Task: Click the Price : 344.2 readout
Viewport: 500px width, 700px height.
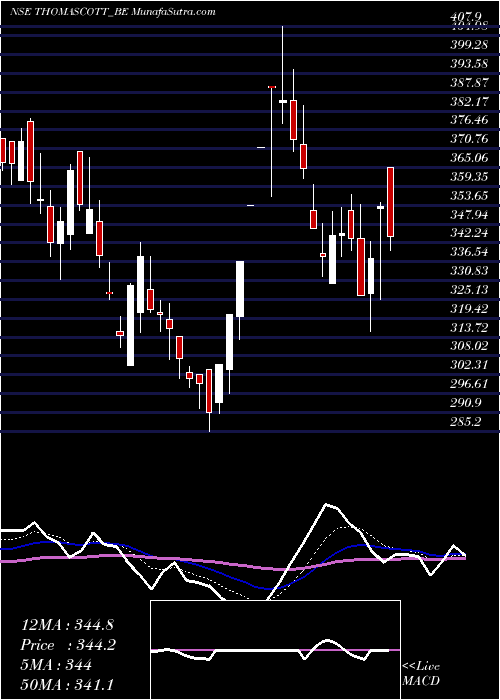Action: pyautogui.click(x=68, y=645)
